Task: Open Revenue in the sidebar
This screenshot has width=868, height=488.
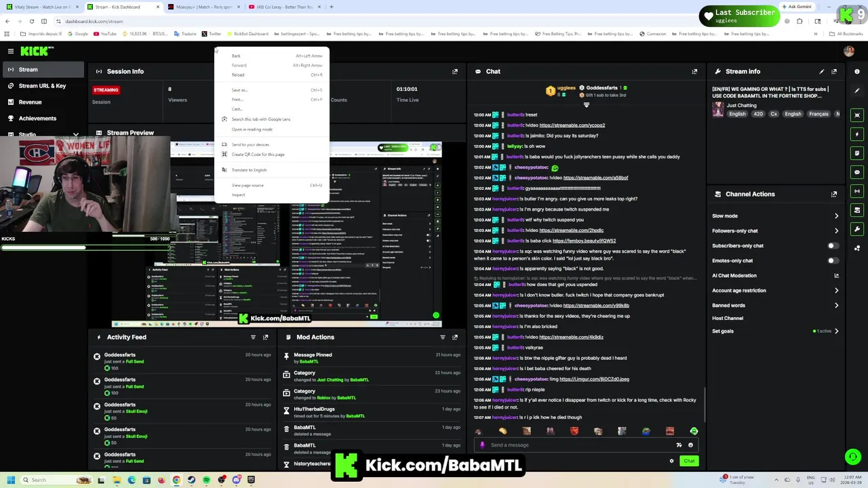Action: tap(30, 102)
